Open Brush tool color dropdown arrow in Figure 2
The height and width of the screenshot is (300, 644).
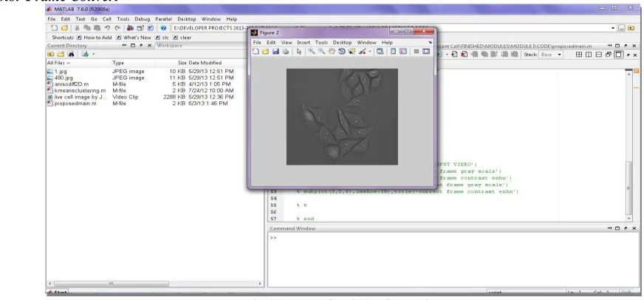coord(370,52)
